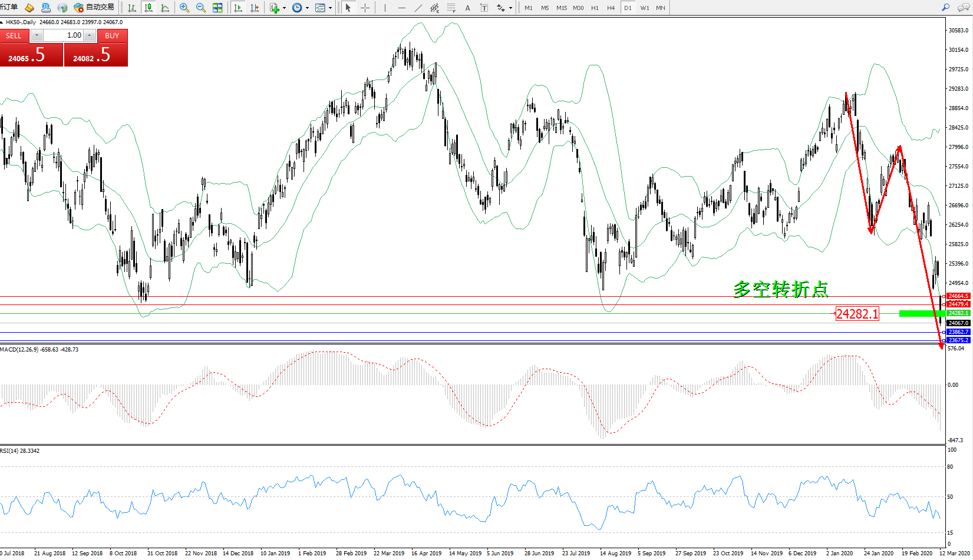The image size is (973, 560).
Task: Toggle the chart auto-scroll button
Action: click(x=238, y=8)
